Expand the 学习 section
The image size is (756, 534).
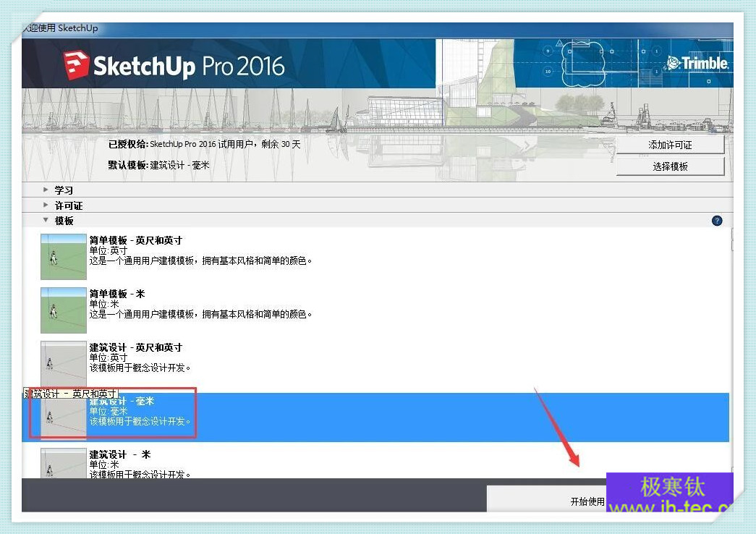[x=46, y=190]
